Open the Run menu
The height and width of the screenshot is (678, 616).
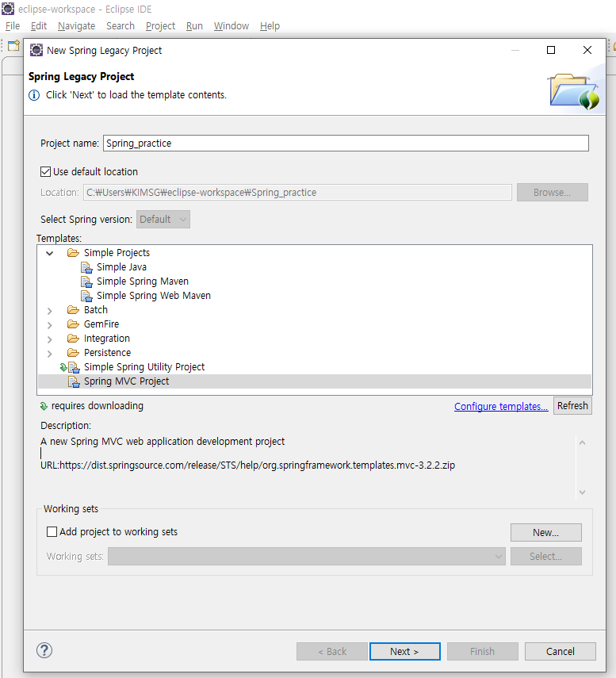click(x=194, y=26)
